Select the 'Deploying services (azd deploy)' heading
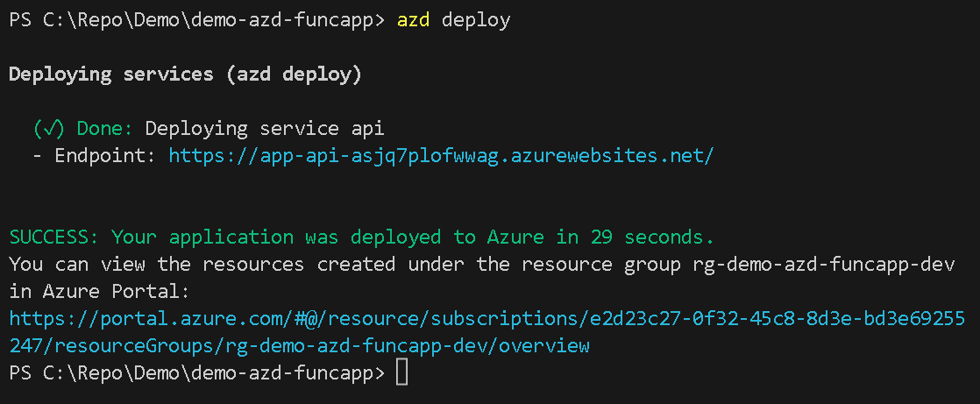 (186, 75)
